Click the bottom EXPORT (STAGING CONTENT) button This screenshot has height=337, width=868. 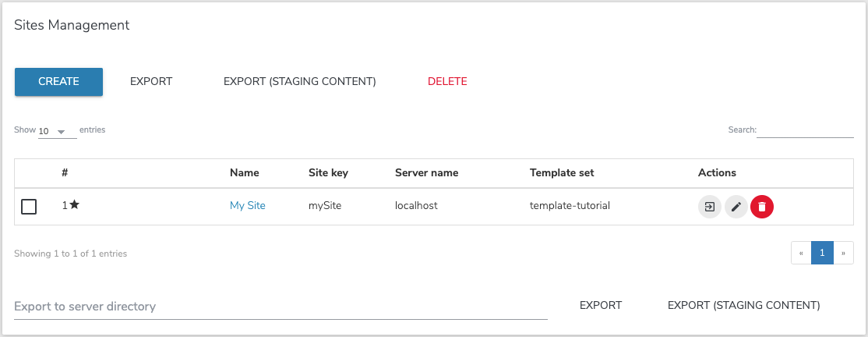tap(743, 306)
